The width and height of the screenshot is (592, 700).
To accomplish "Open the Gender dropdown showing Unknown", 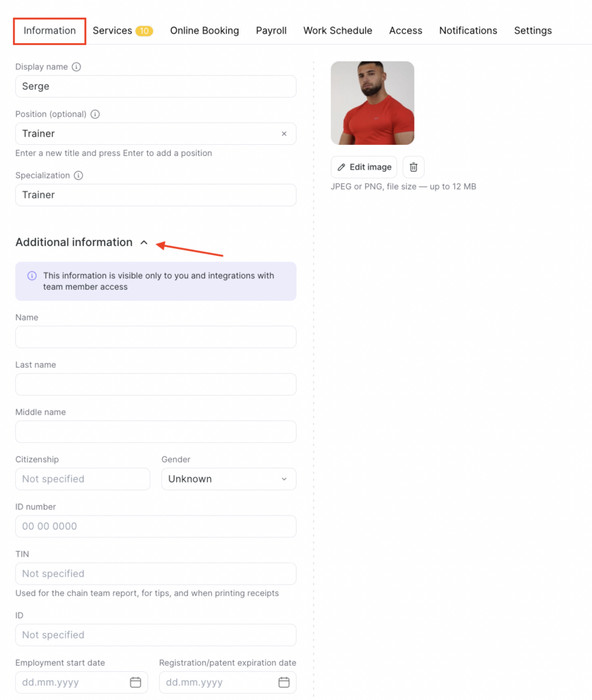I will (228, 479).
